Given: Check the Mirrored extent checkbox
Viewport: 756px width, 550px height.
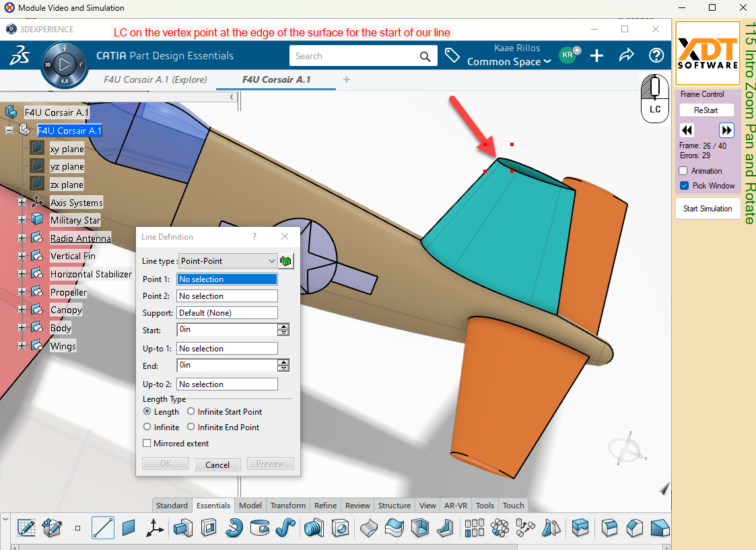Looking at the screenshot, I should tap(147, 443).
